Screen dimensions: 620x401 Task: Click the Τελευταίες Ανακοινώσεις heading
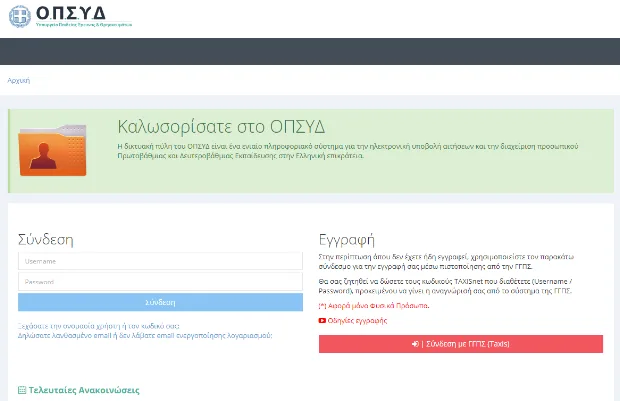[84, 390]
